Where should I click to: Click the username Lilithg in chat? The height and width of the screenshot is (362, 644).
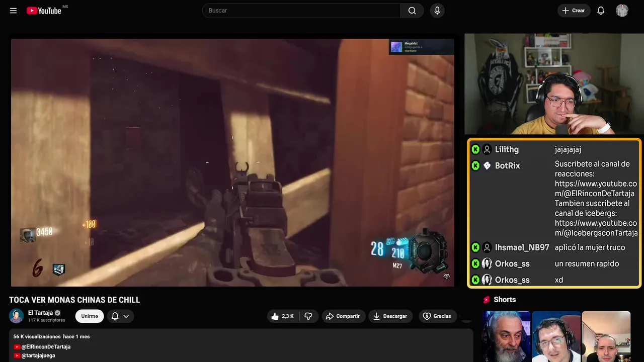[x=507, y=149]
